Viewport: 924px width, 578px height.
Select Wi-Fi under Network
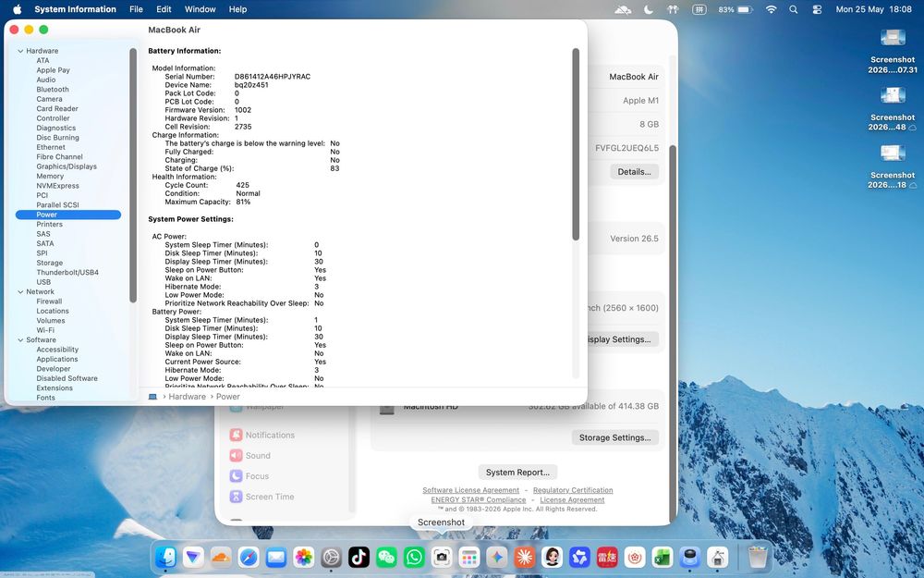[45, 330]
